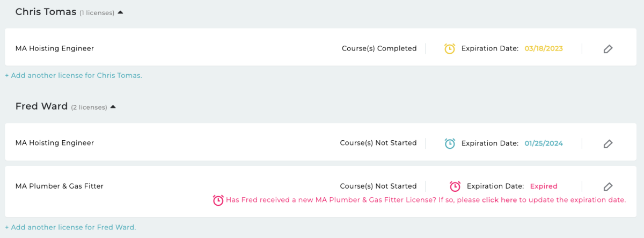Follow 'click here' to update the expiration date
Image resolution: width=644 pixels, height=238 pixels.
(499, 200)
